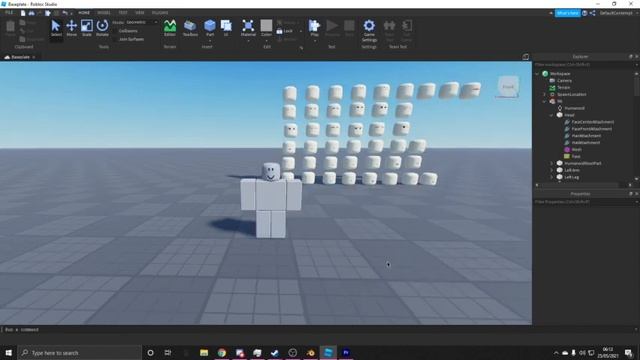Close the Baseplate document tab

(x=33, y=57)
